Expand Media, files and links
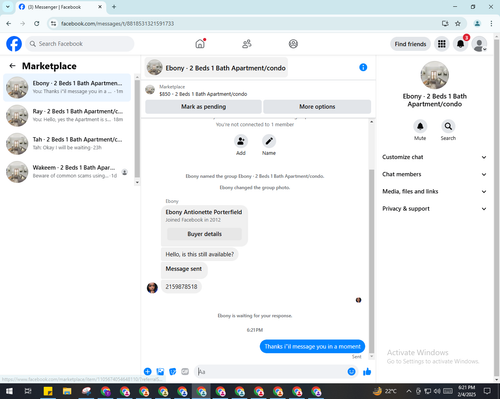The image size is (500, 399). coord(434,191)
